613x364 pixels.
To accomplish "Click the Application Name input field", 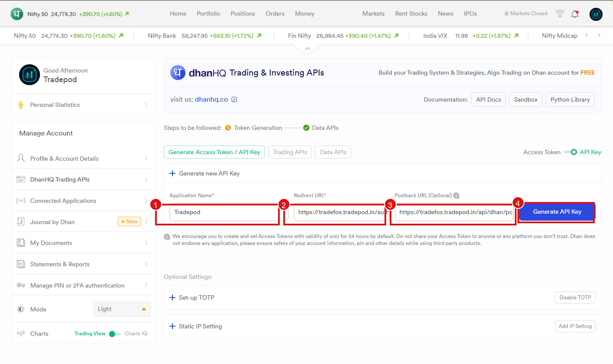I will point(229,212).
